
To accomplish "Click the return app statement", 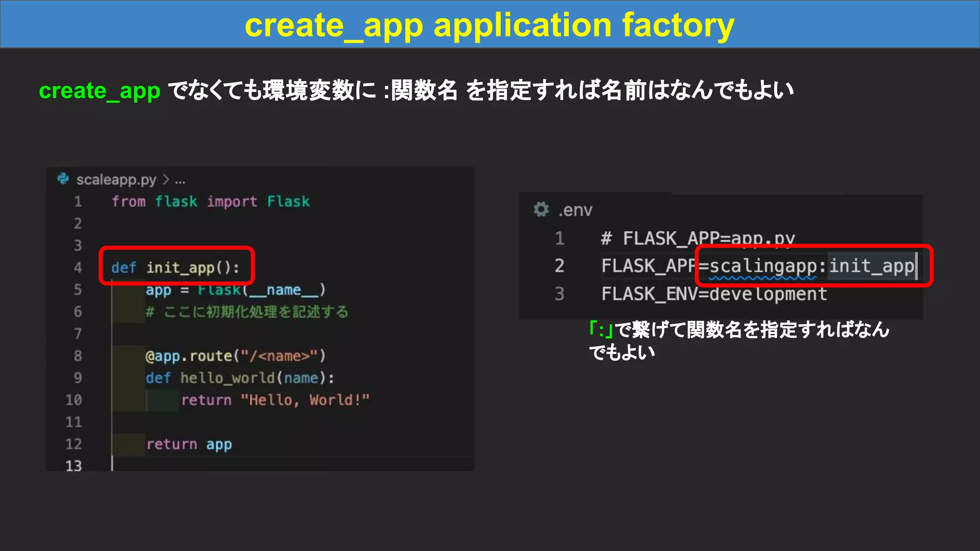I will point(189,444).
